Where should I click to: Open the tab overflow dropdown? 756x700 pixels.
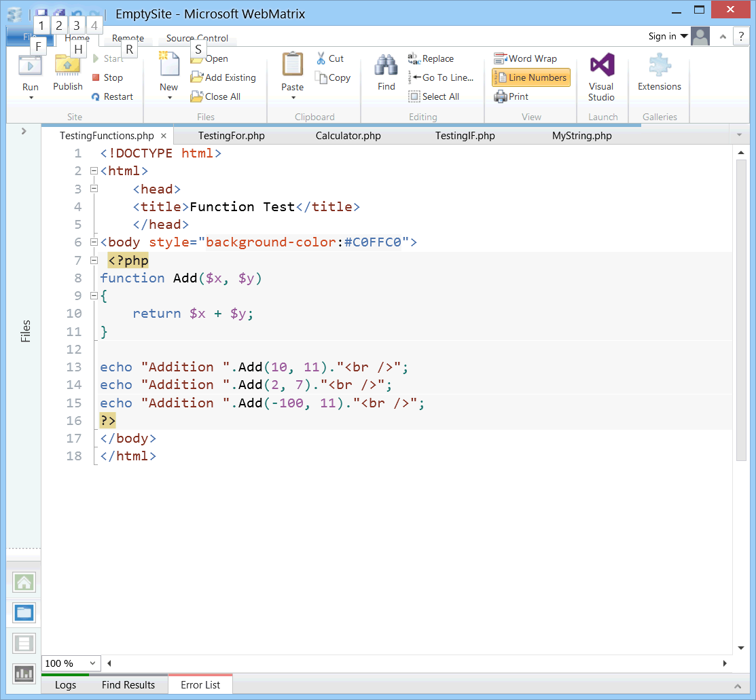(739, 135)
